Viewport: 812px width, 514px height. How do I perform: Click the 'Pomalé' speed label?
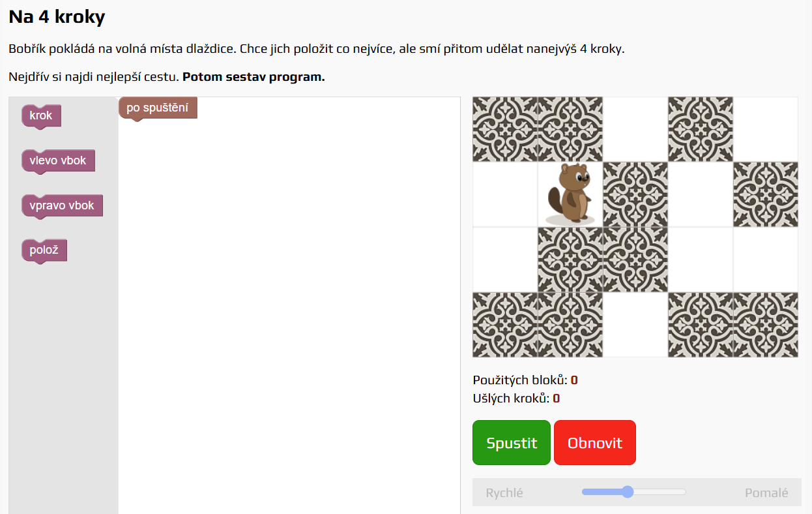[x=766, y=493]
